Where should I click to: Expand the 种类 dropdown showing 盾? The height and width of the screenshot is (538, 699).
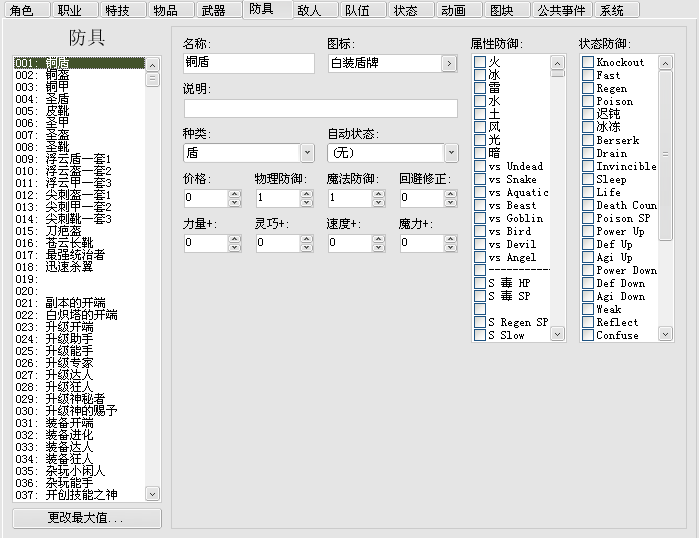pyautogui.click(x=307, y=153)
